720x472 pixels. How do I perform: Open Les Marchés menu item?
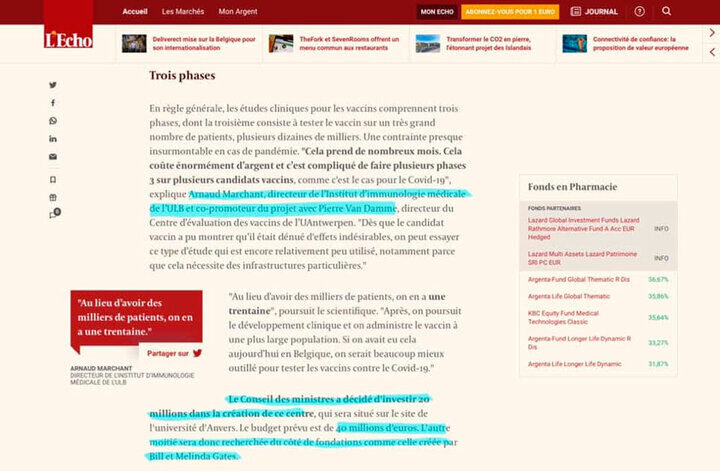pos(183,11)
